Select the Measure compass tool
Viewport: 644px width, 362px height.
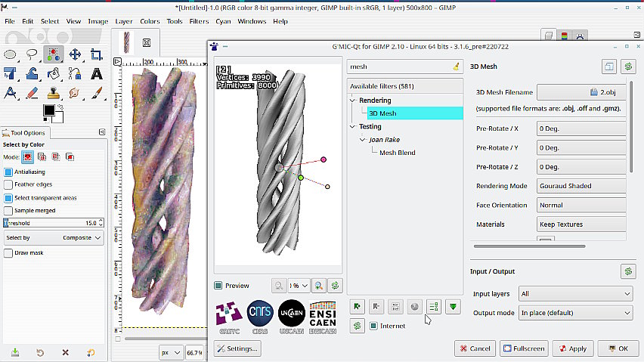11,94
